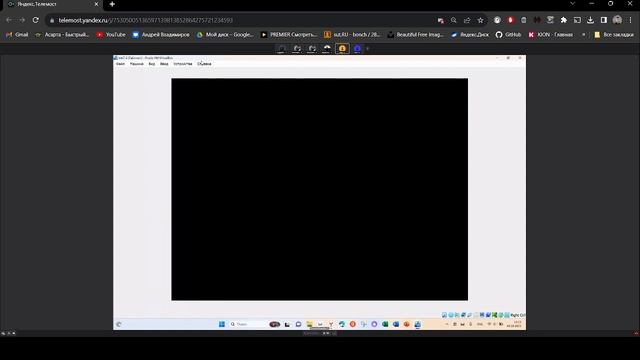Open the shared Windows Start button
640x360 pixels.
222,324
